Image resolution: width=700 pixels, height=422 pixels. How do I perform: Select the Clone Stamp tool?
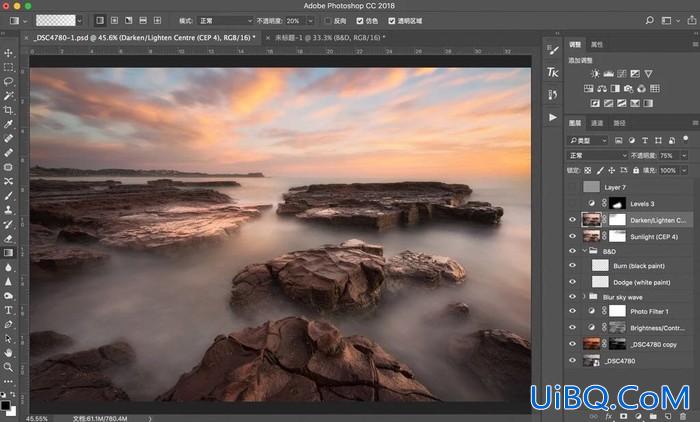click(x=8, y=210)
